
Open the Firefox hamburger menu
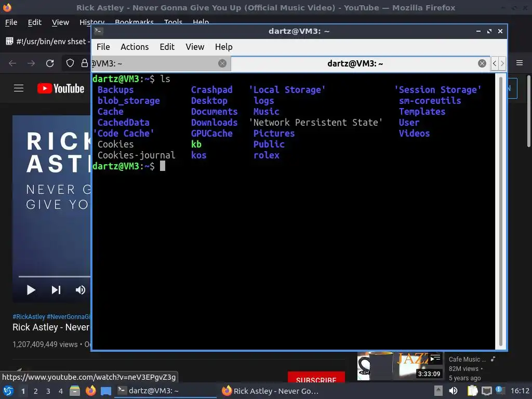pos(520,63)
